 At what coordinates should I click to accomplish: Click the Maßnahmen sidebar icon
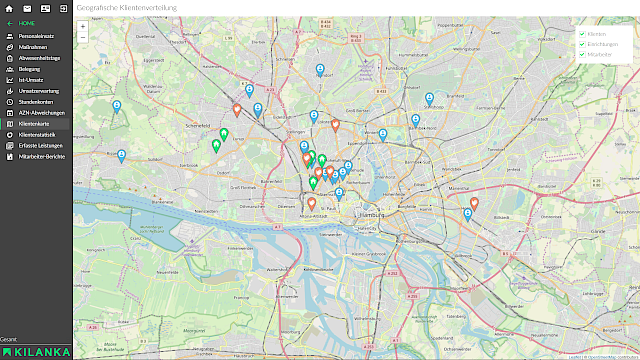(x=10, y=47)
